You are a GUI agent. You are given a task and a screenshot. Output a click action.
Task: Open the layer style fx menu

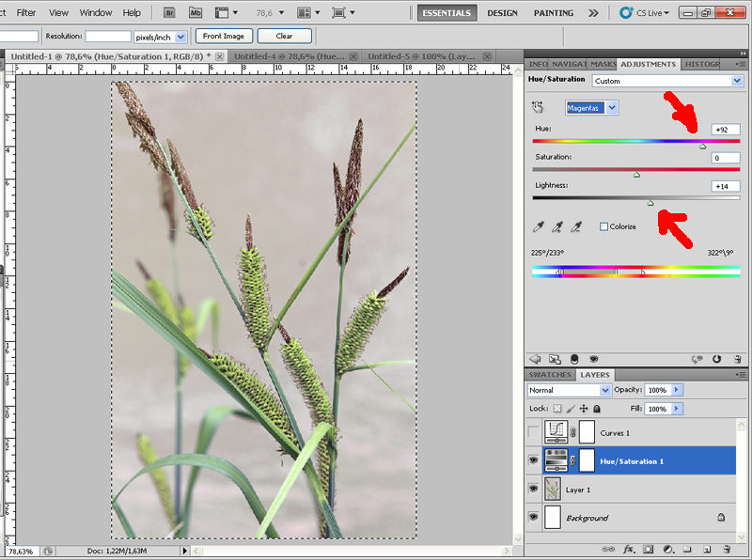tap(627, 548)
